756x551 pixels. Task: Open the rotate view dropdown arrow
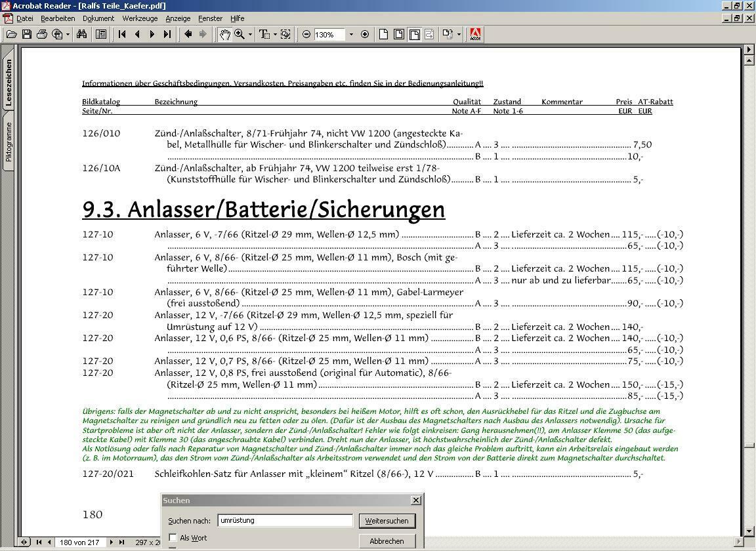[x=459, y=34]
